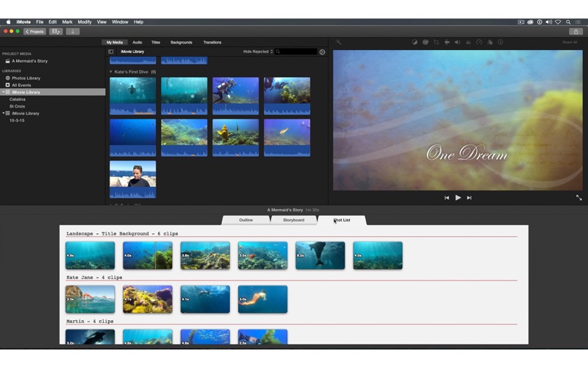Collapse the selected iMovie Library tree
The image size is (588, 368).
coord(3,92)
